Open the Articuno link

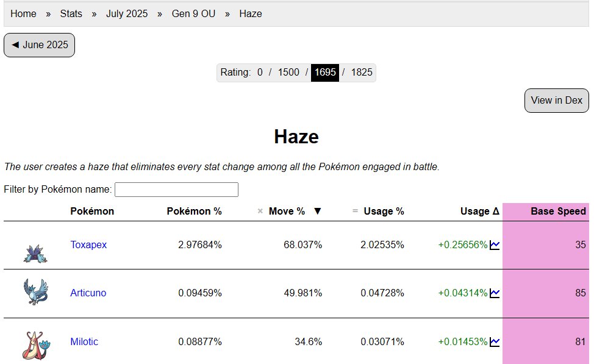tap(88, 293)
